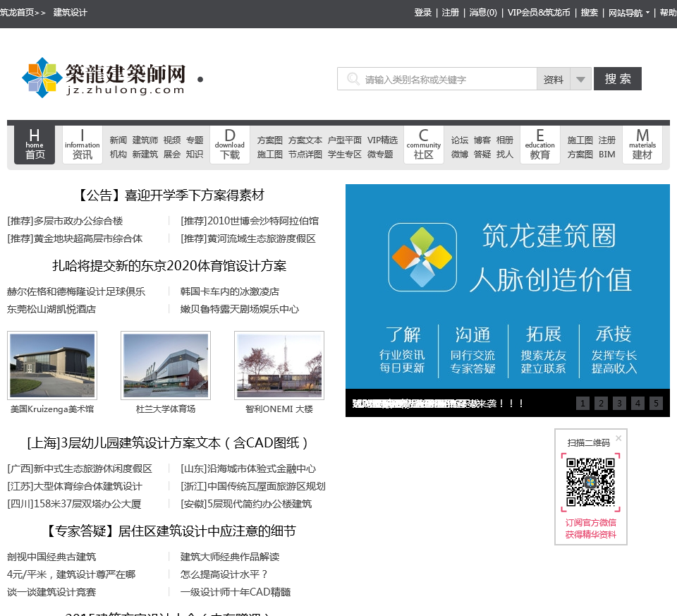Screen dimensions: 677x616
Task: Open the 美国Kruizenga美术馆 thumbnail
Action: pyautogui.click(x=52, y=366)
